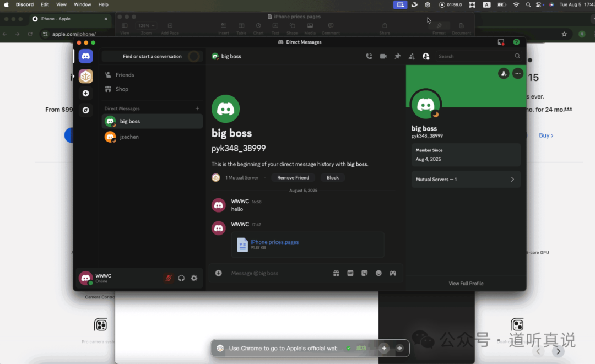Open the GIF picker
The height and width of the screenshot is (364, 595).
pyautogui.click(x=350, y=273)
